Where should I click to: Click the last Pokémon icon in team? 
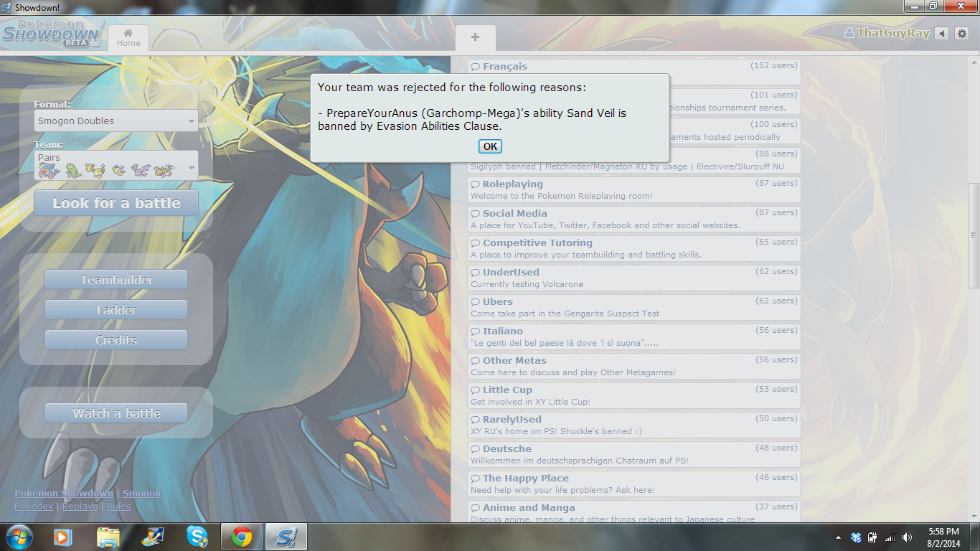coord(164,171)
